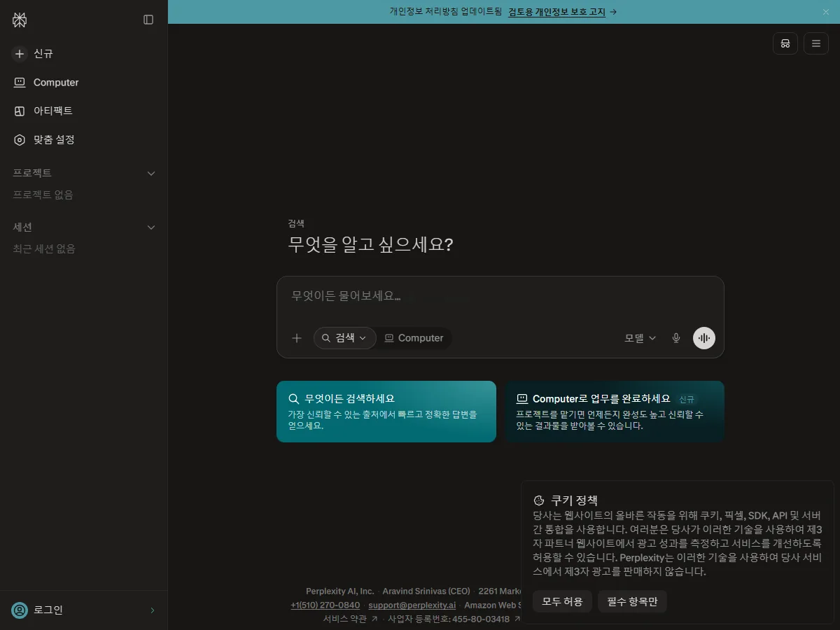
Task: Open 사업자 등록번호: 455-80-03418 link
Action: pyautogui.click(x=454, y=619)
